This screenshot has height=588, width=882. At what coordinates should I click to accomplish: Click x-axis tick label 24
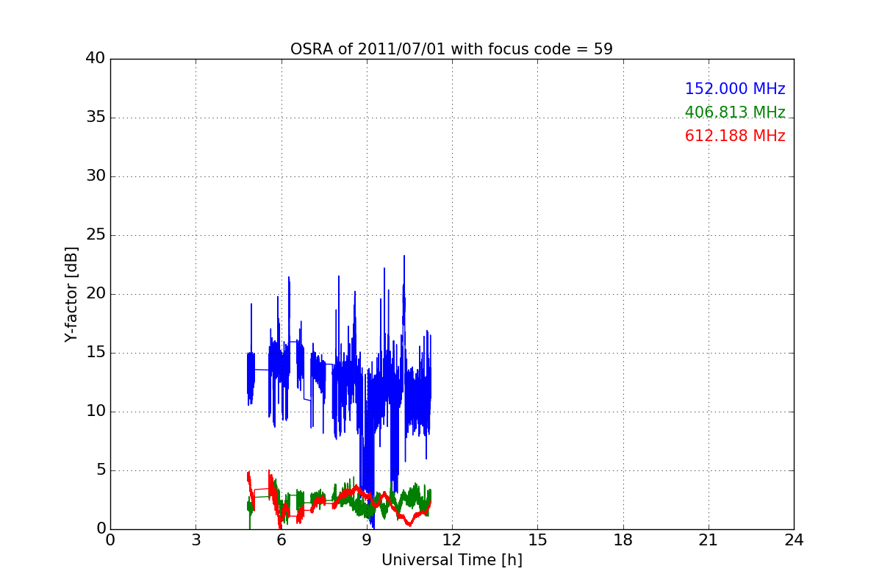point(794,539)
